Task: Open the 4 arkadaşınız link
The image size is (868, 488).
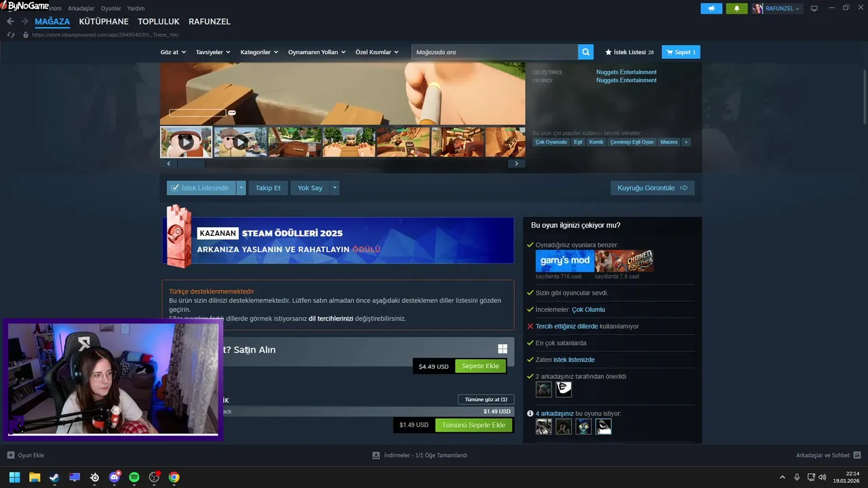Action: point(554,413)
